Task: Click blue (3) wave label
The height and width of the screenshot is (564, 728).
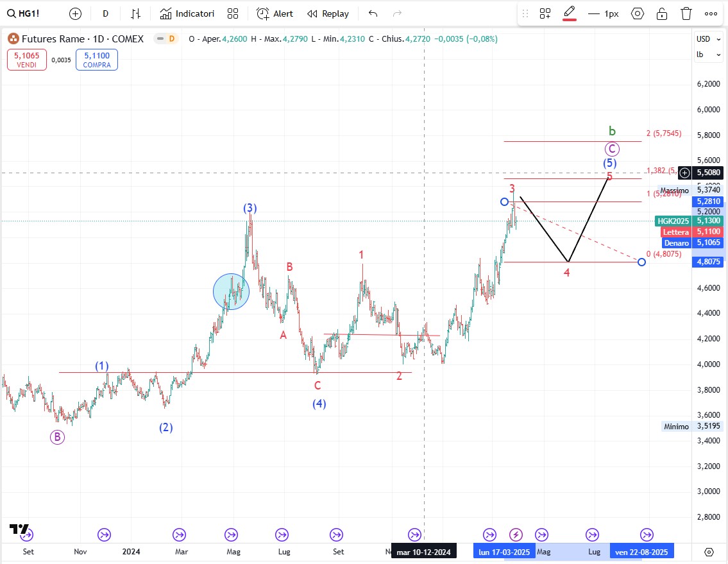Action: pyautogui.click(x=250, y=208)
